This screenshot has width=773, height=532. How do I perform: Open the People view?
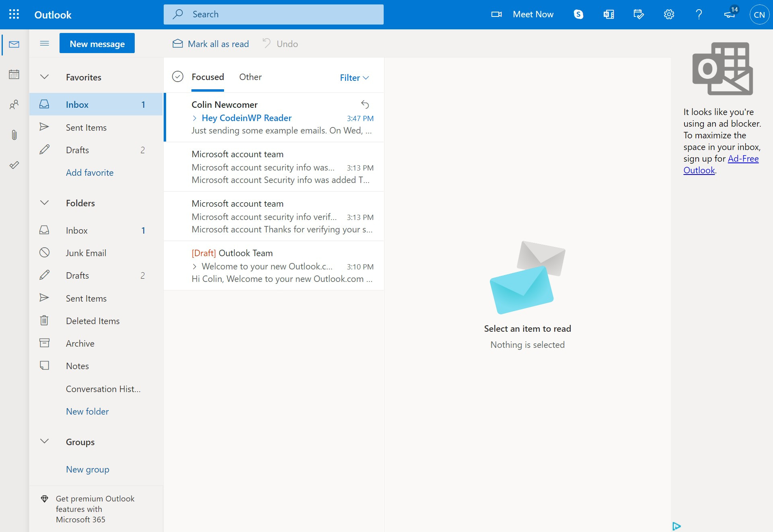click(x=14, y=105)
